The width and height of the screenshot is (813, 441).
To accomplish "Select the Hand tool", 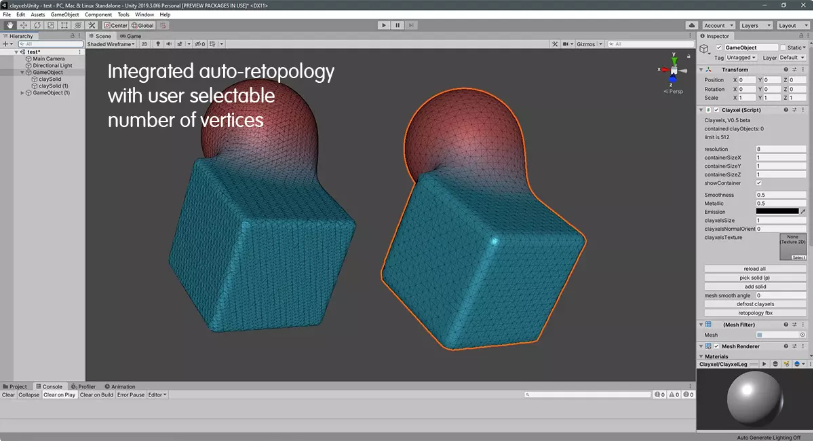I will [x=10, y=25].
